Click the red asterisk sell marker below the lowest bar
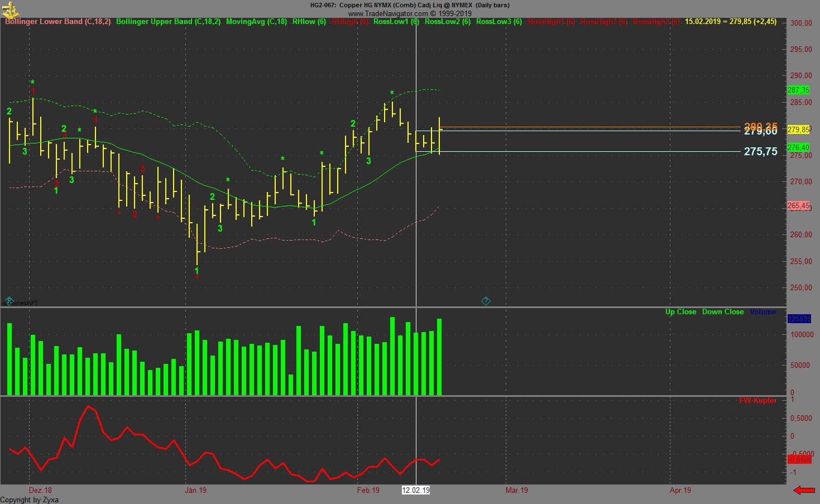Viewport: 820px width, 504px height. (x=196, y=276)
